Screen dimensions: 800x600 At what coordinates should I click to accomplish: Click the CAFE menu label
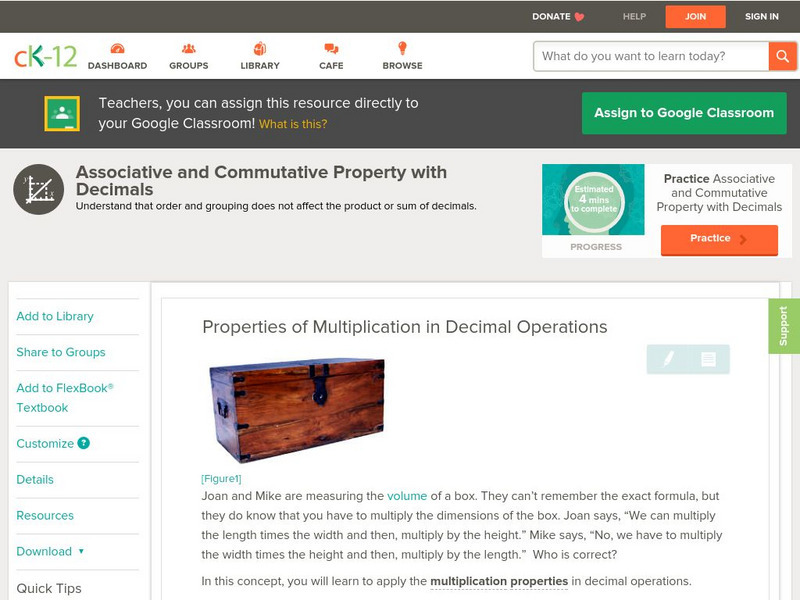pyautogui.click(x=331, y=65)
